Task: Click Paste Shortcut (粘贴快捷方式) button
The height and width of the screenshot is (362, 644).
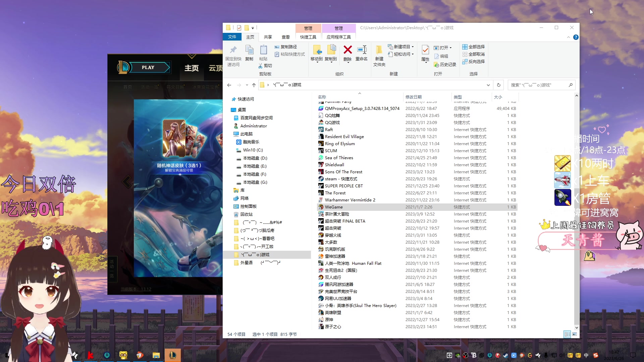Action: click(290, 54)
